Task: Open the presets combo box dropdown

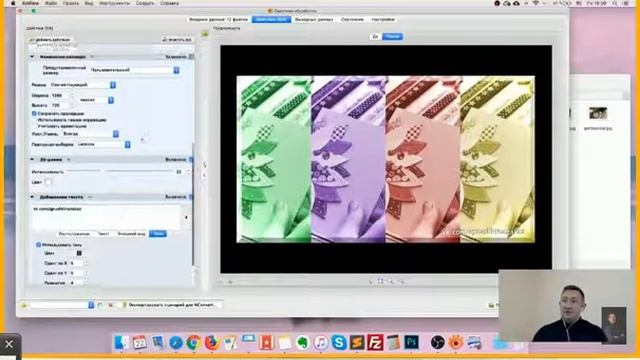Action: (62, 305)
